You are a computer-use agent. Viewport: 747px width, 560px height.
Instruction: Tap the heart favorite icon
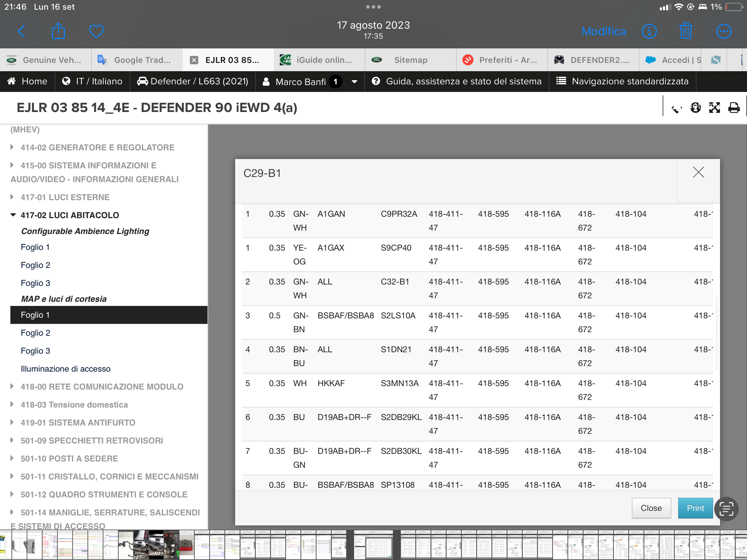click(x=96, y=31)
